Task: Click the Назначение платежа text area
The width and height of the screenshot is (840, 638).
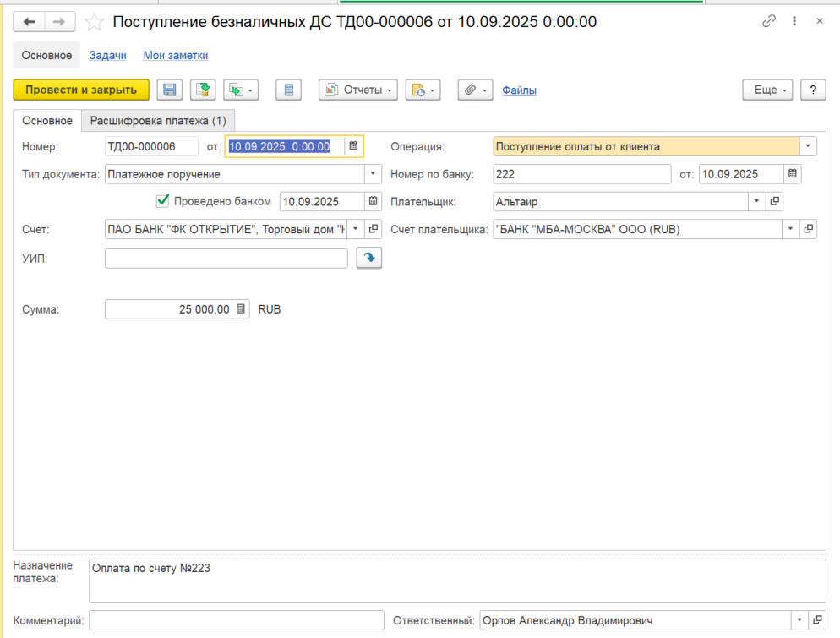Action: (x=457, y=581)
